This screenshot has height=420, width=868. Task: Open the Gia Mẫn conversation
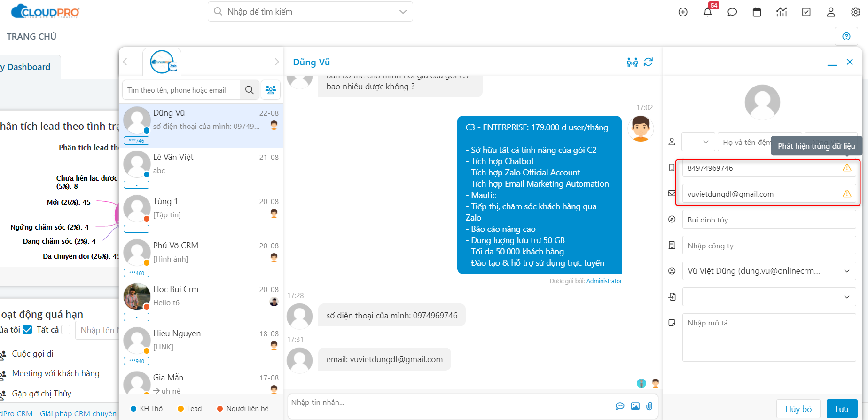coord(202,382)
